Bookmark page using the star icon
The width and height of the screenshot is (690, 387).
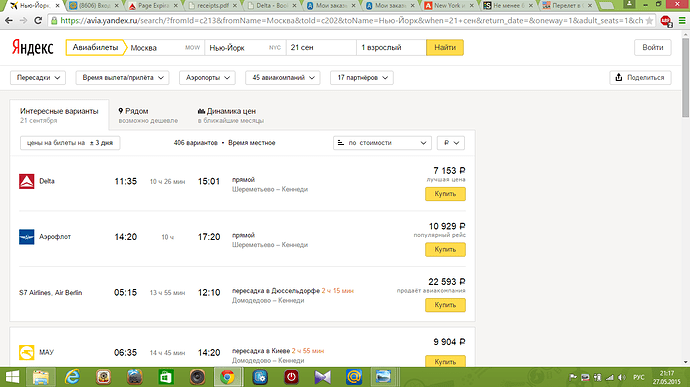[x=649, y=21]
